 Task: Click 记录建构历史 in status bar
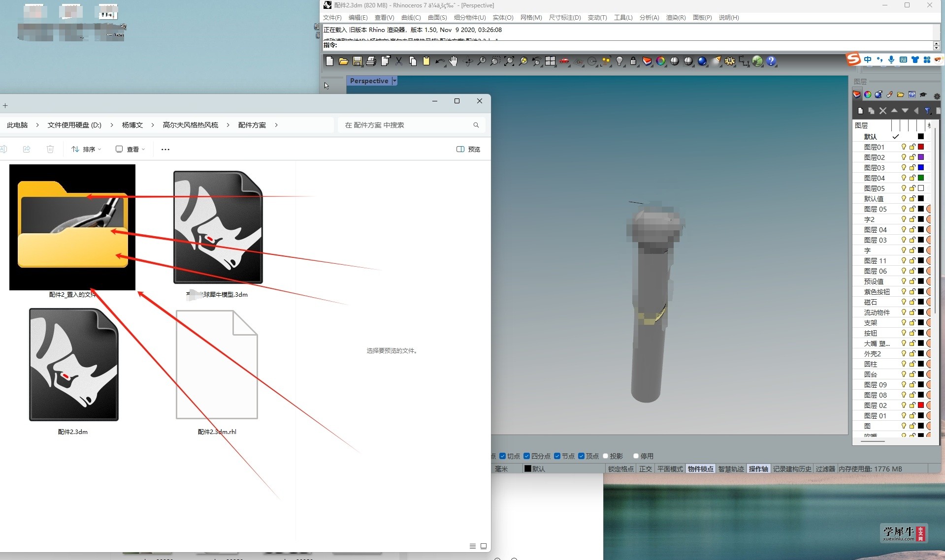[792, 469]
